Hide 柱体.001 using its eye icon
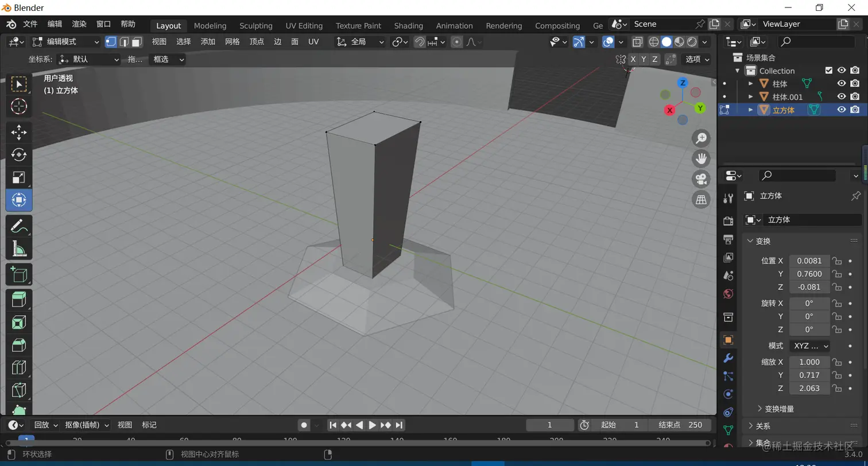 [842, 96]
